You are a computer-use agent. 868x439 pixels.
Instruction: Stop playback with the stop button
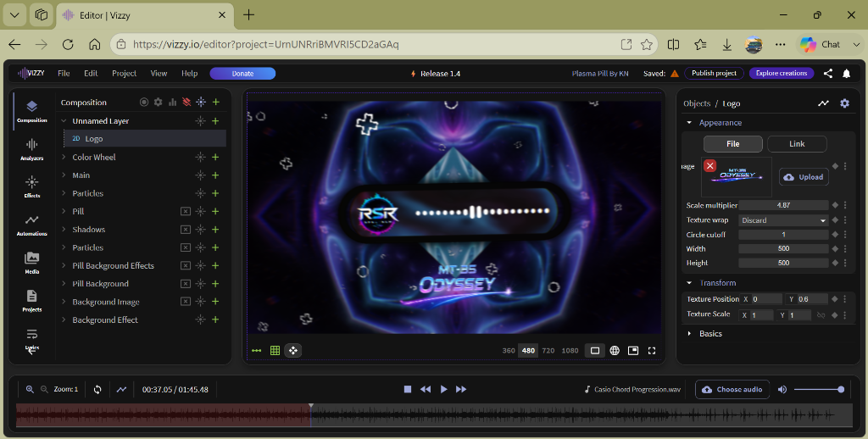pyautogui.click(x=408, y=389)
